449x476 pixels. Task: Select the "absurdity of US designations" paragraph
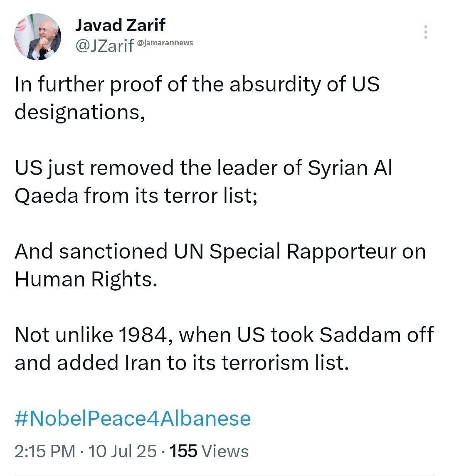pyautogui.click(x=197, y=98)
